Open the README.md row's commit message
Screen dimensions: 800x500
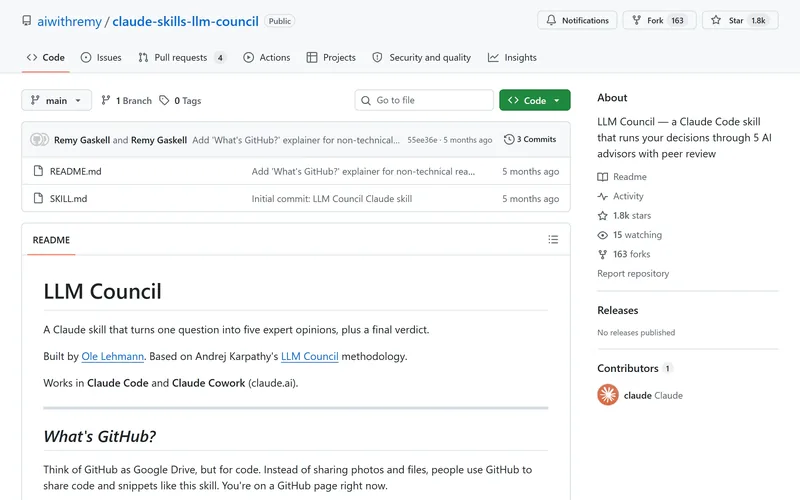363,171
